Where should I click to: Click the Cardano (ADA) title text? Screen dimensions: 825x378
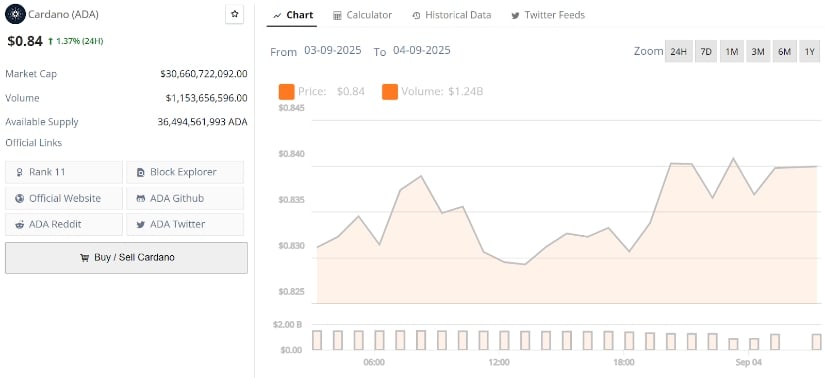point(63,14)
